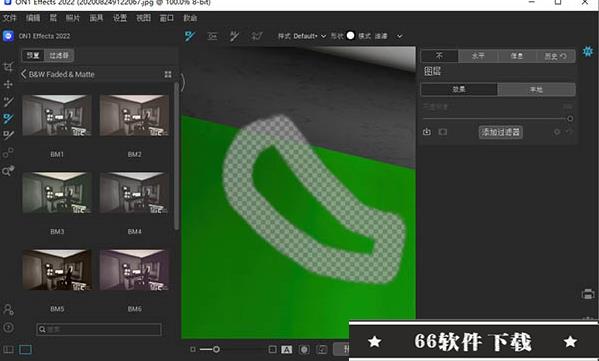This screenshot has width=599, height=361.
Task: Select the Refine brush tool in left toolbar
Action: coord(8,135)
